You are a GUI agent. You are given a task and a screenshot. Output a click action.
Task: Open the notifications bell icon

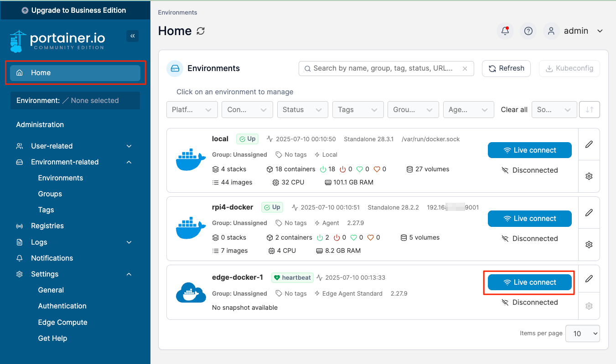pos(505,31)
